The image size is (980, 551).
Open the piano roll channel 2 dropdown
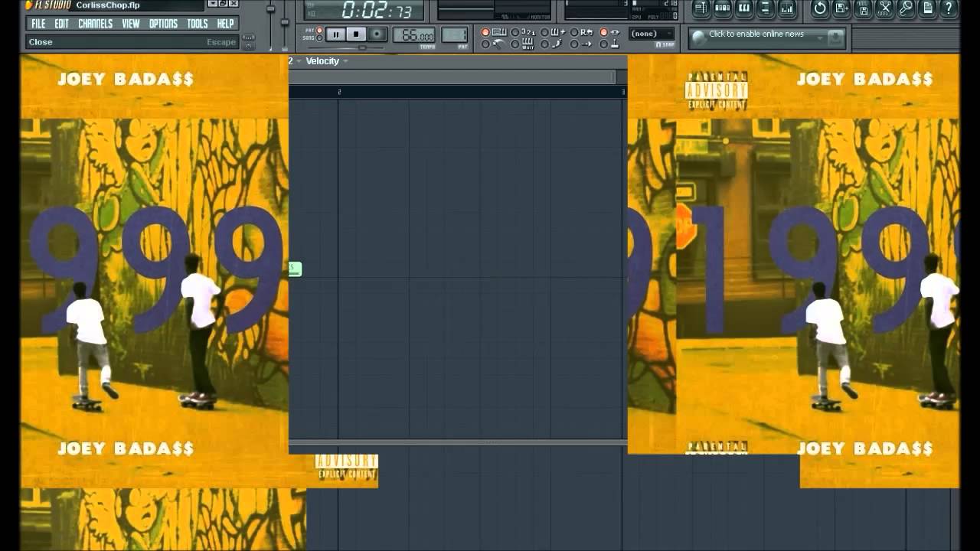click(x=295, y=61)
